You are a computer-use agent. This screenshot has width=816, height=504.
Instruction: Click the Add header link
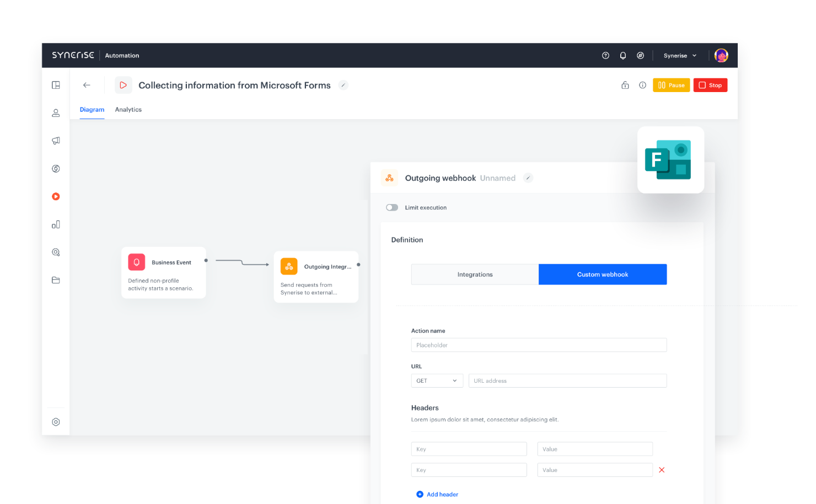click(x=437, y=494)
